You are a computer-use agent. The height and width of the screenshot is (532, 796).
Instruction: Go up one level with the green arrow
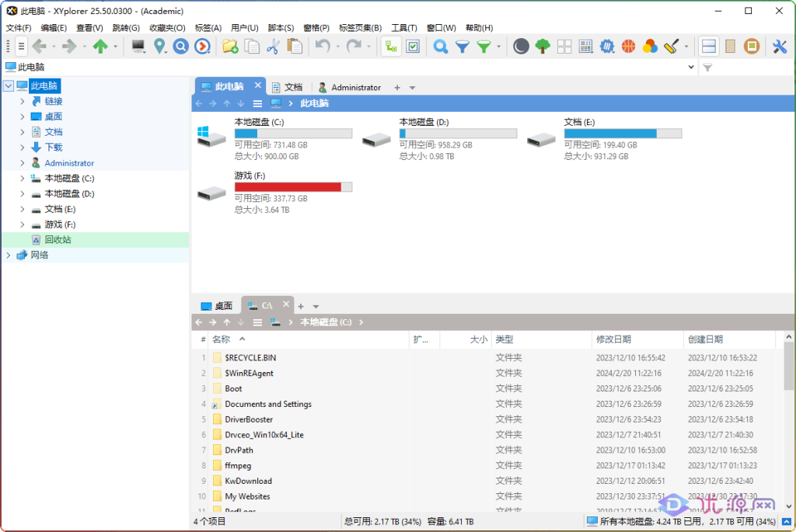pos(100,47)
